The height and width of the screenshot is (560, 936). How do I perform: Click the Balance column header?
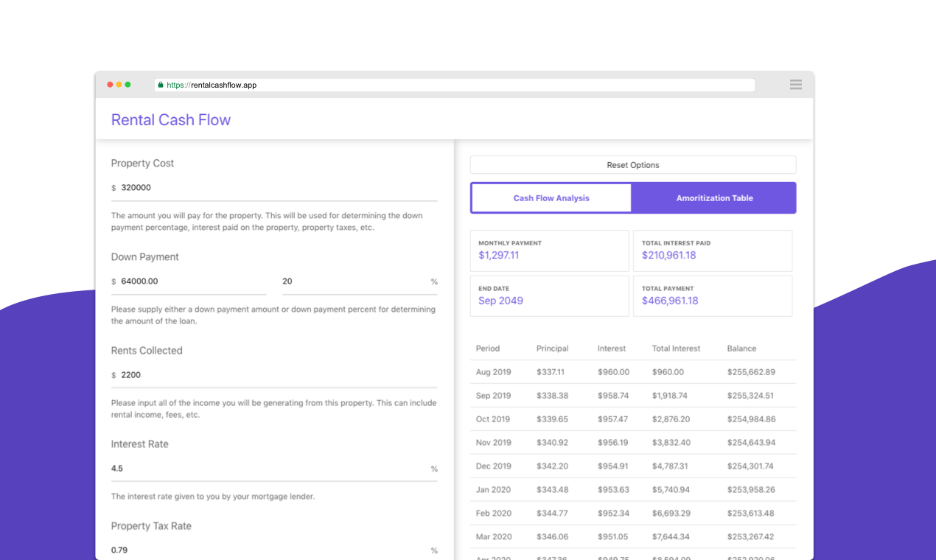(741, 349)
